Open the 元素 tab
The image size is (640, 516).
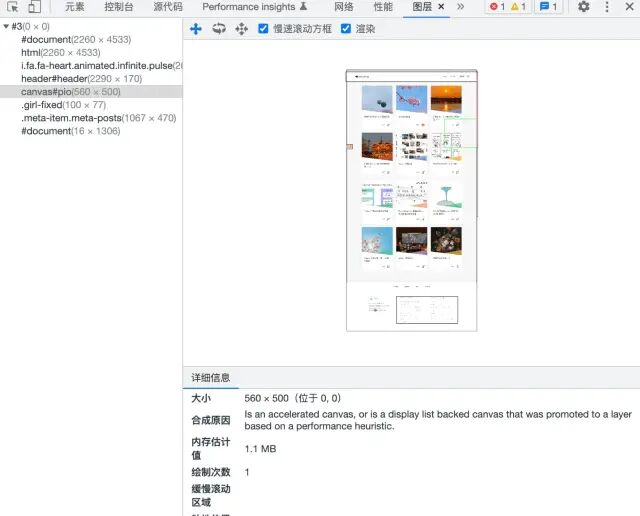[75, 7]
